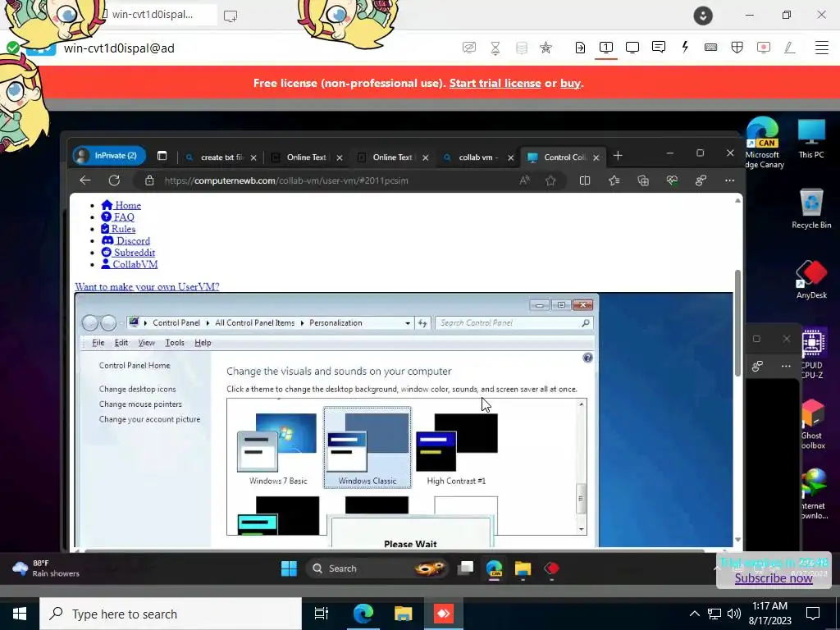Go back in Edge browser
The image size is (840, 630).
85,180
